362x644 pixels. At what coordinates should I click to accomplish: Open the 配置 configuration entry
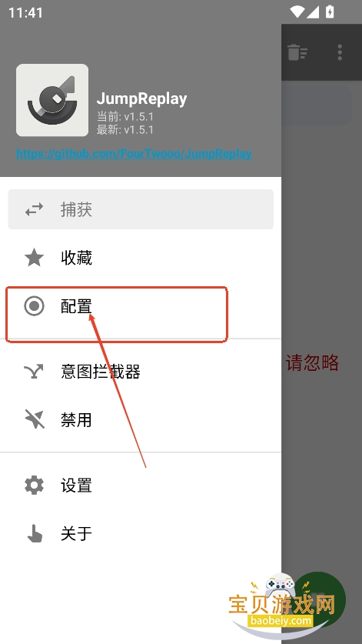[141, 306]
